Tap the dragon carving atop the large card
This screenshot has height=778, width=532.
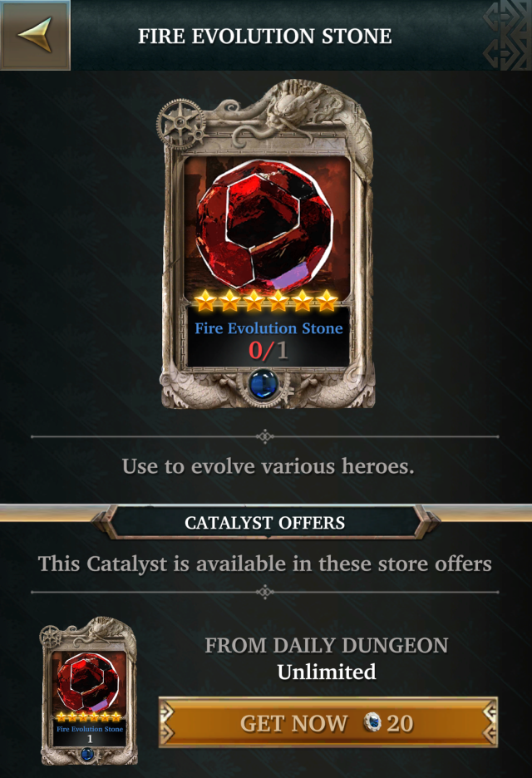click(298, 108)
